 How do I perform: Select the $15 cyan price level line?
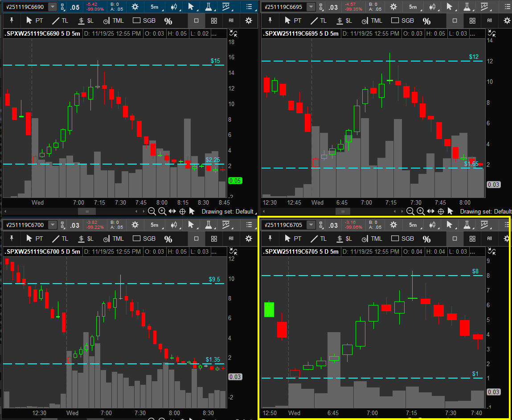coord(114,65)
